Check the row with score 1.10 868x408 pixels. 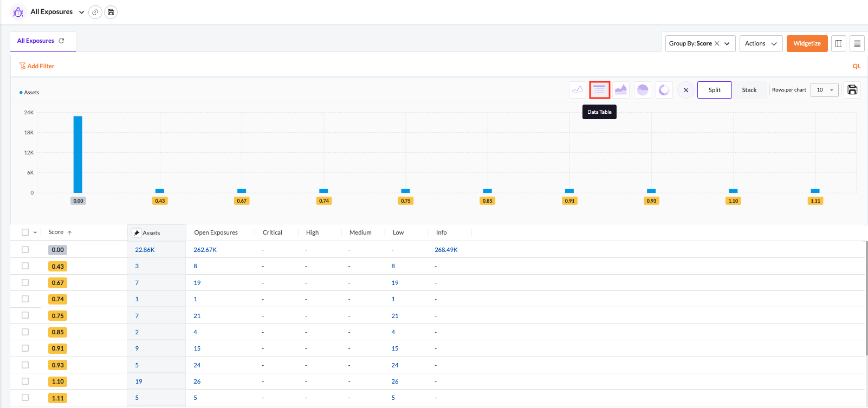tap(25, 381)
